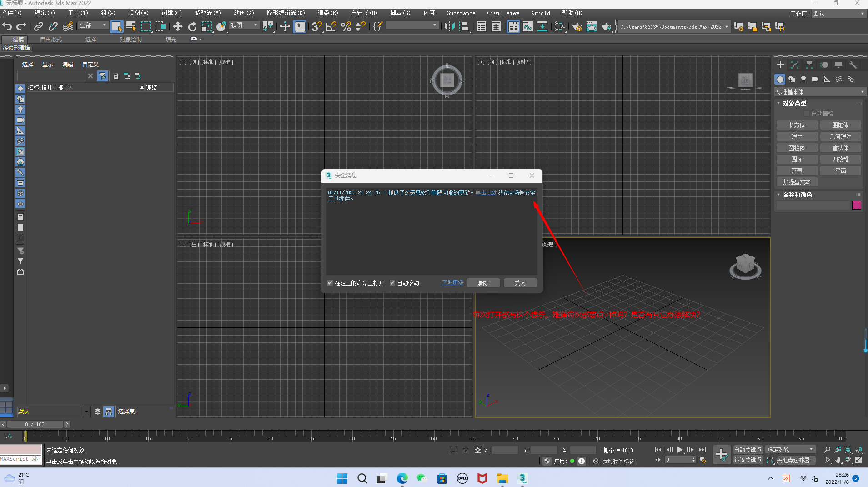Open the reference coordinate system dropdown
Image resolution: width=868 pixels, height=487 pixels.
(x=244, y=25)
